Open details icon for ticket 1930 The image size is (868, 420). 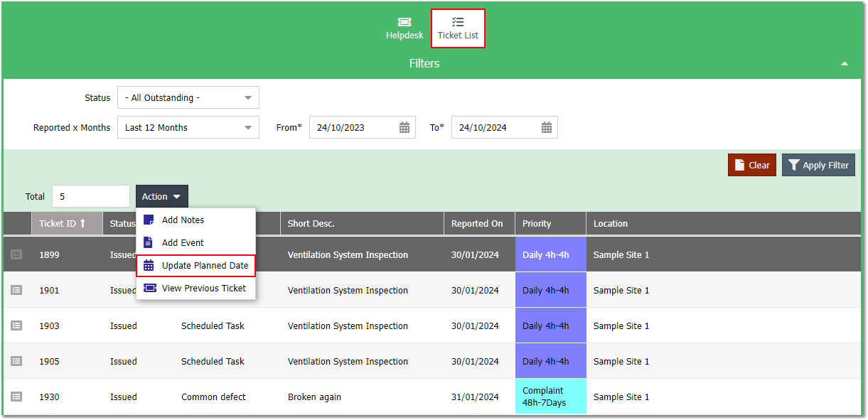[x=16, y=397]
